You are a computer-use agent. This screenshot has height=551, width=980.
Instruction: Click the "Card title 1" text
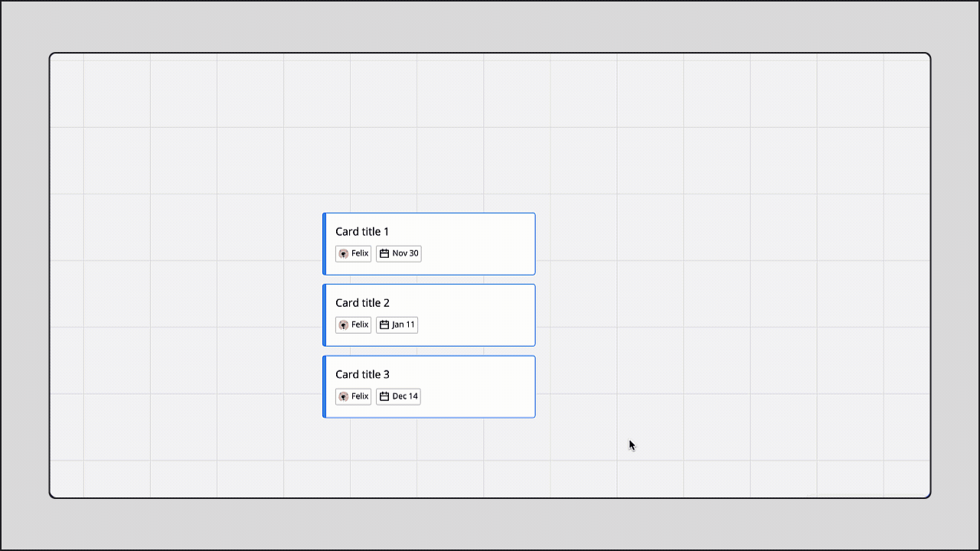tap(362, 232)
